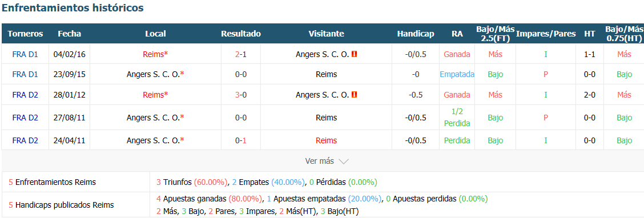Click Enfrentamientos históricos section heading
The height and width of the screenshot is (218, 644).
(x=73, y=7)
